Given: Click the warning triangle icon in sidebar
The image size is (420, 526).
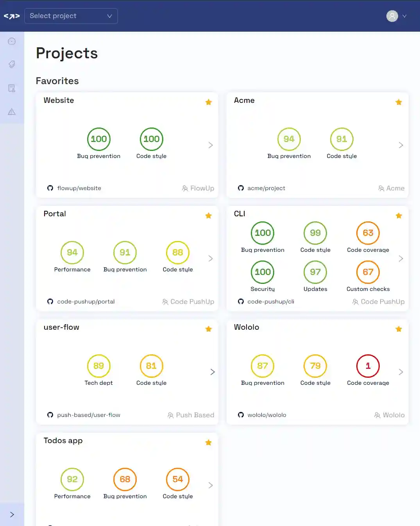Looking at the screenshot, I should (x=12, y=112).
